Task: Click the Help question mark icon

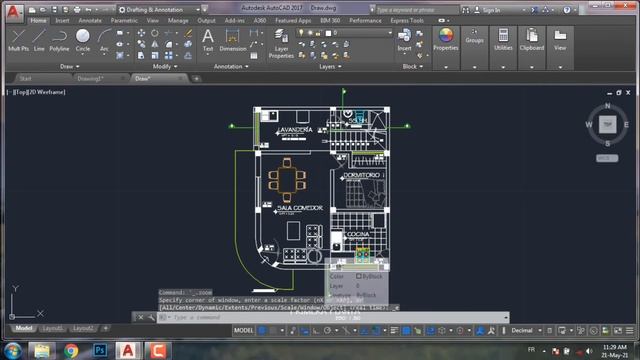Action: (x=567, y=10)
